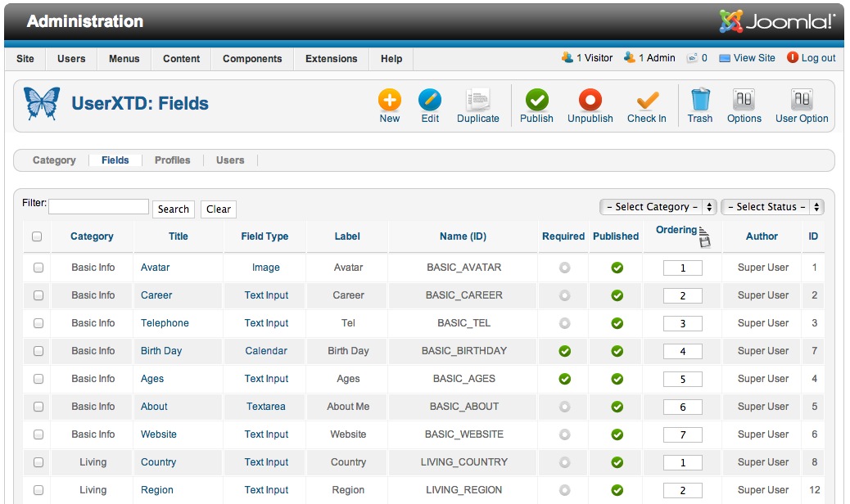The width and height of the screenshot is (850, 504).
Task: Select the Telephone row checkbox
Action: tap(38, 323)
